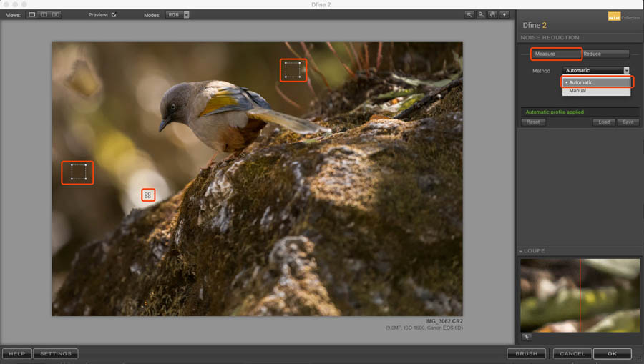Switch to side-by-side preview view

coord(55,15)
